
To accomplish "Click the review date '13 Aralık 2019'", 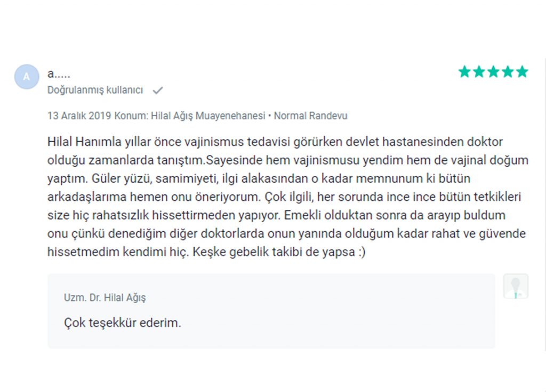I will 79,116.
